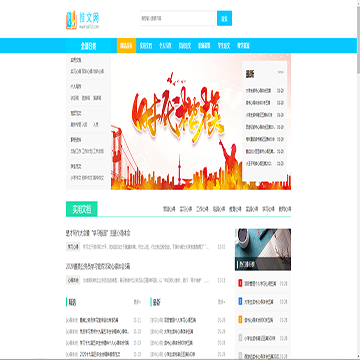The height and width of the screenshot is (360, 360).
Task: Click the first gray rank badge in the 热门推荐 list
Action: (240, 337)
